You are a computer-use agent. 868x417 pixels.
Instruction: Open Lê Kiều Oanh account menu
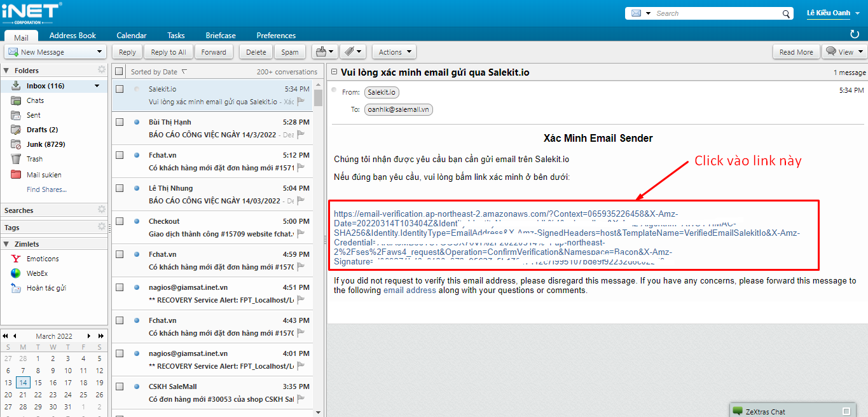(x=833, y=13)
